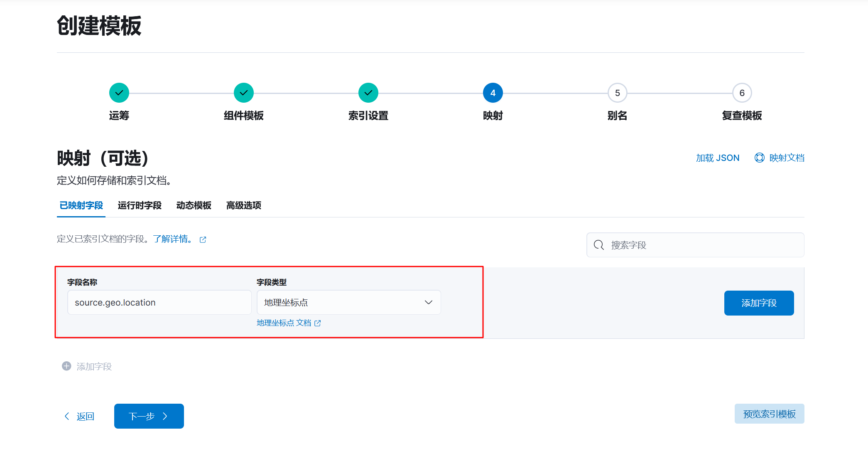Click the 字段类型 label
This screenshot has width=868, height=449.
coord(272,282)
